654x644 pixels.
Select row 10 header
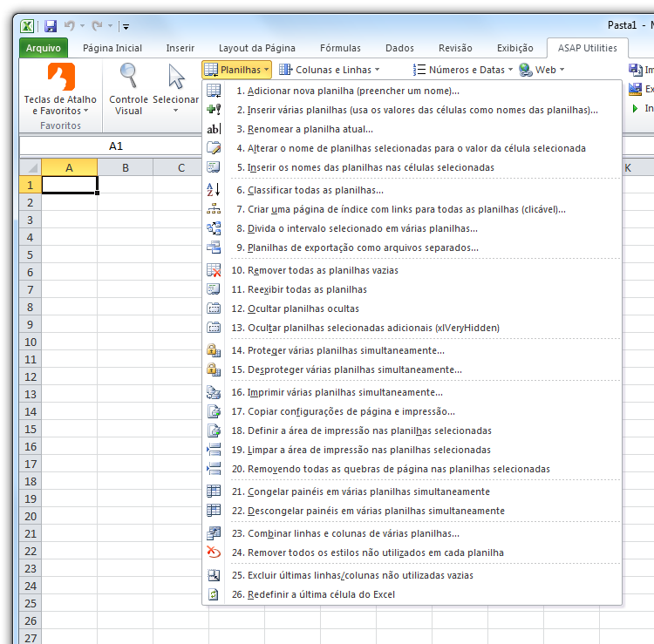[31, 342]
